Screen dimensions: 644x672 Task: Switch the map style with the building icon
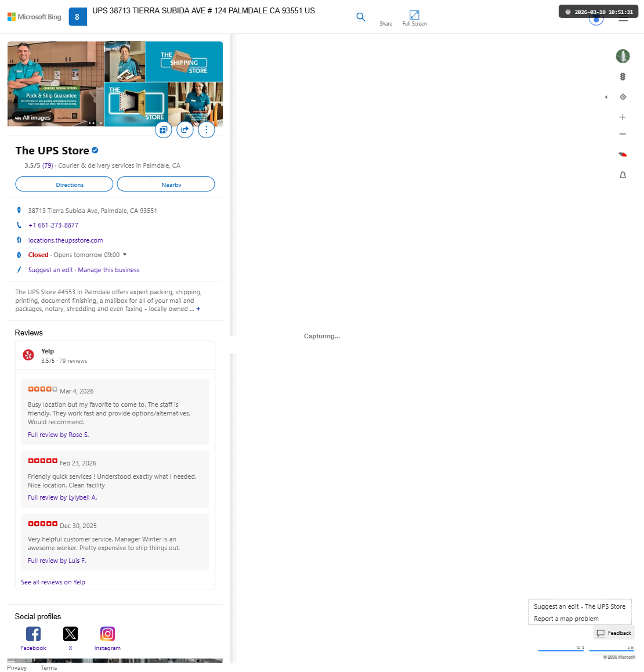point(623,56)
